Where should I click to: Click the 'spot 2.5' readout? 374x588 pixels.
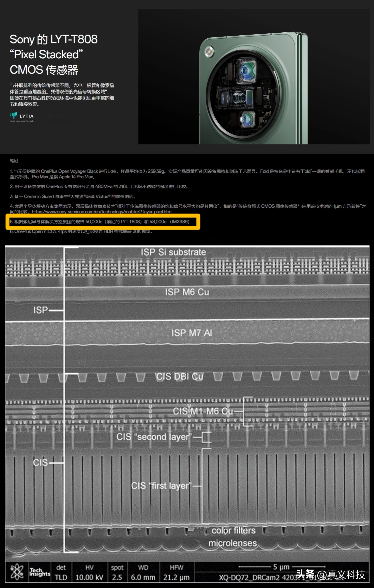pos(117,572)
